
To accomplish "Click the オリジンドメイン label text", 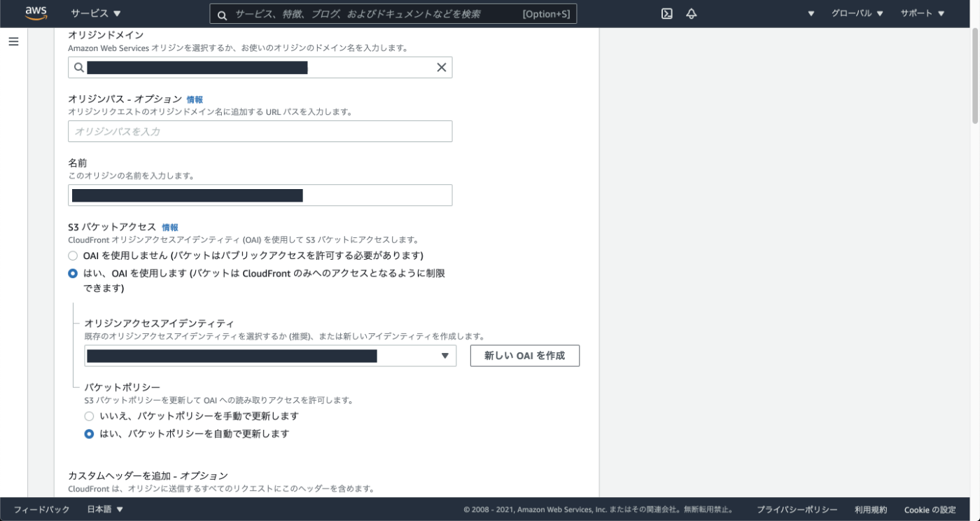I will point(106,34).
